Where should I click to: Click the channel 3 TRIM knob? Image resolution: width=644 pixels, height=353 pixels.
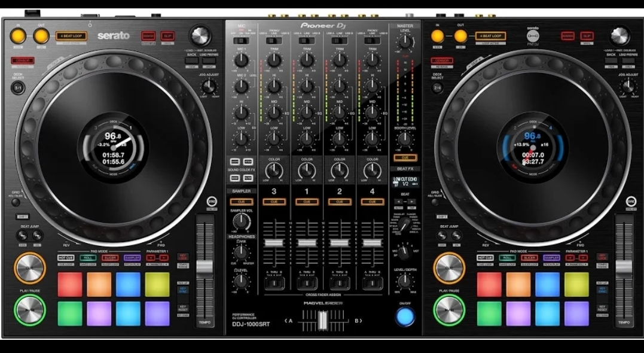[x=274, y=60]
